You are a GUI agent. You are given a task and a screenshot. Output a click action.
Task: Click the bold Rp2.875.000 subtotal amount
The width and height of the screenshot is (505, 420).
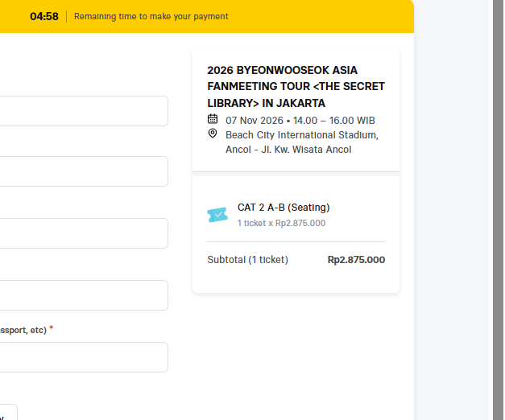tap(356, 260)
